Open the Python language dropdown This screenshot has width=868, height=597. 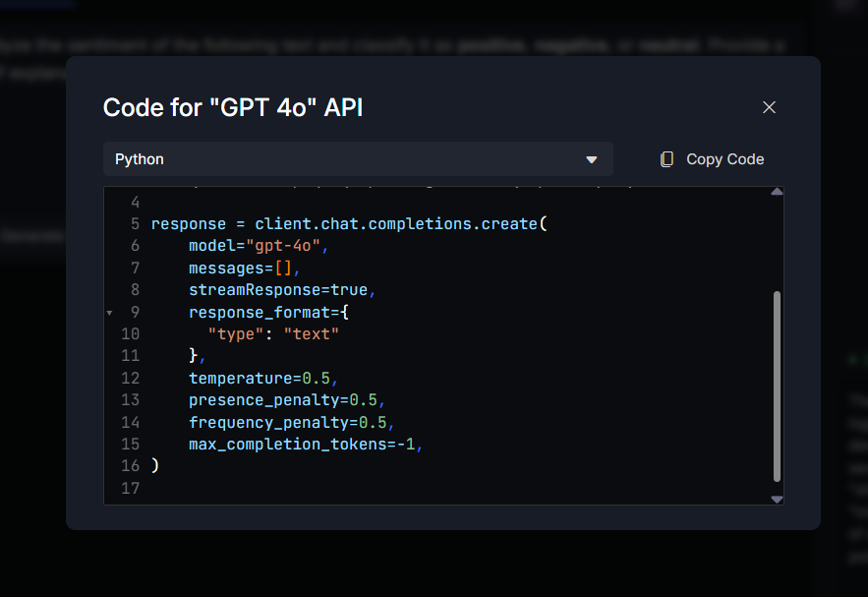(x=357, y=159)
